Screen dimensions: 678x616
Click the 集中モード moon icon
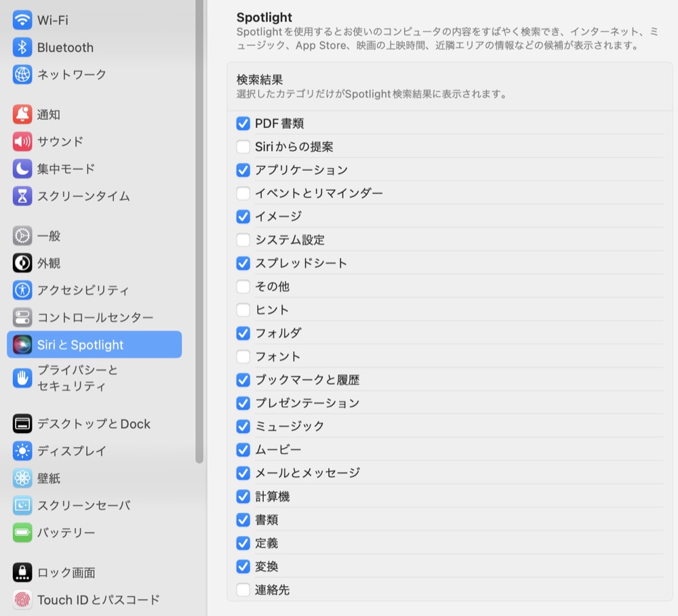tap(22, 169)
